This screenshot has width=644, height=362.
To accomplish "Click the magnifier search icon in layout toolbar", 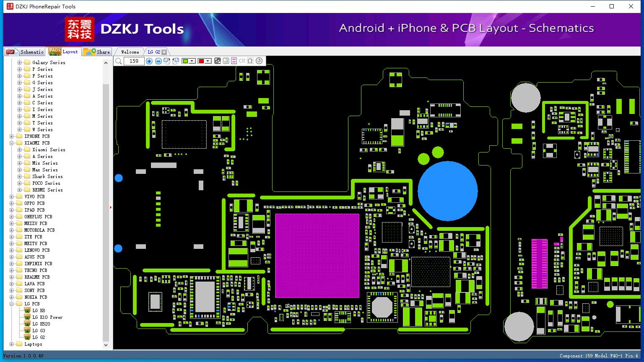I will coord(119,61).
